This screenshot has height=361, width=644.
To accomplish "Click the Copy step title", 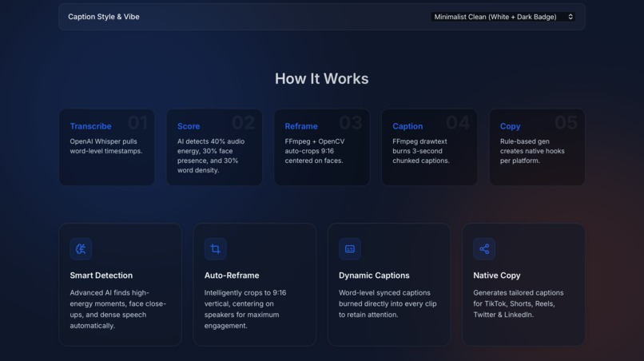I will click(x=510, y=126).
